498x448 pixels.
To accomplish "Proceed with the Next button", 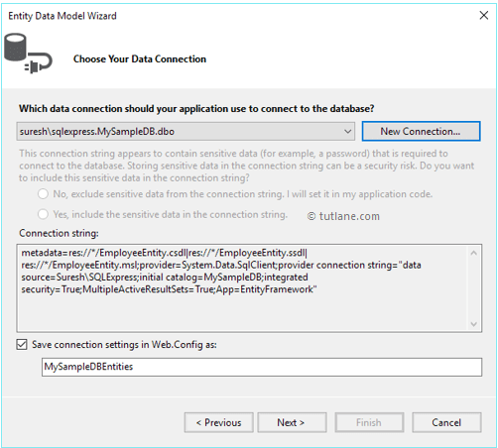I will click(x=292, y=422).
